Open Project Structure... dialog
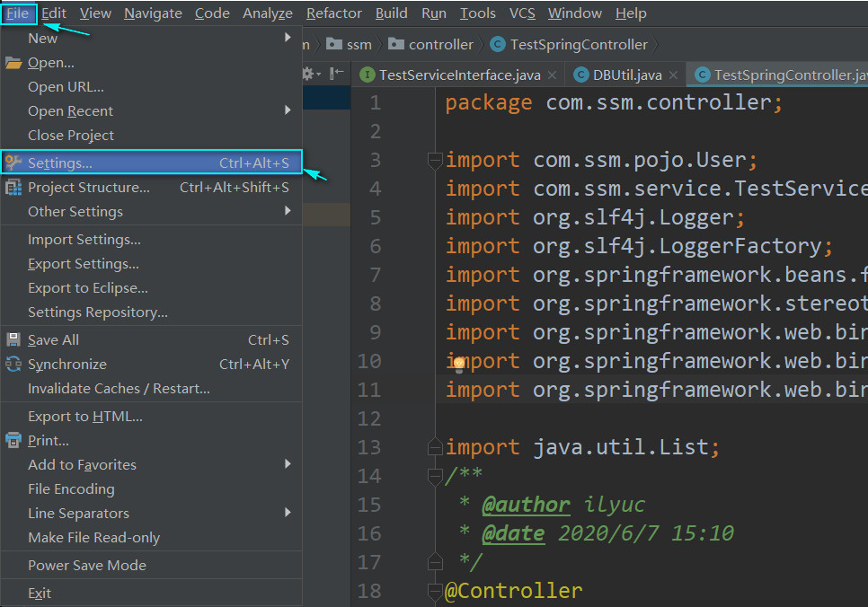The width and height of the screenshot is (868, 607). (151, 188)
